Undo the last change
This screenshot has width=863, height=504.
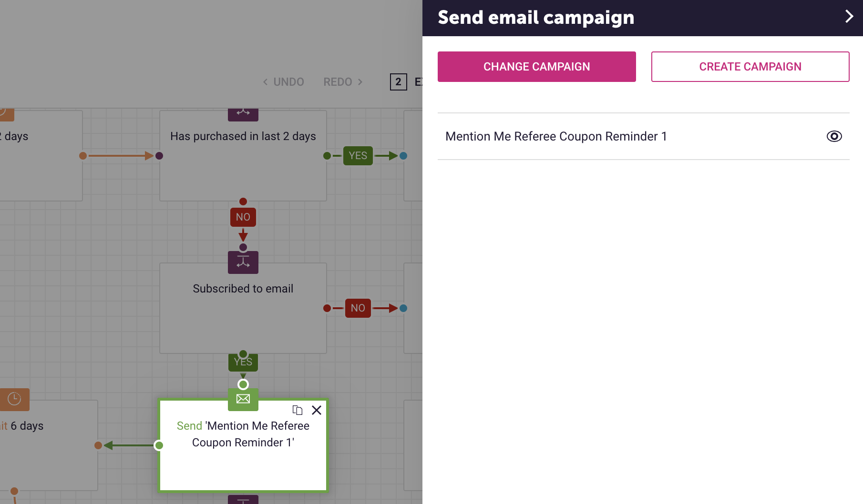pos(283,82)
